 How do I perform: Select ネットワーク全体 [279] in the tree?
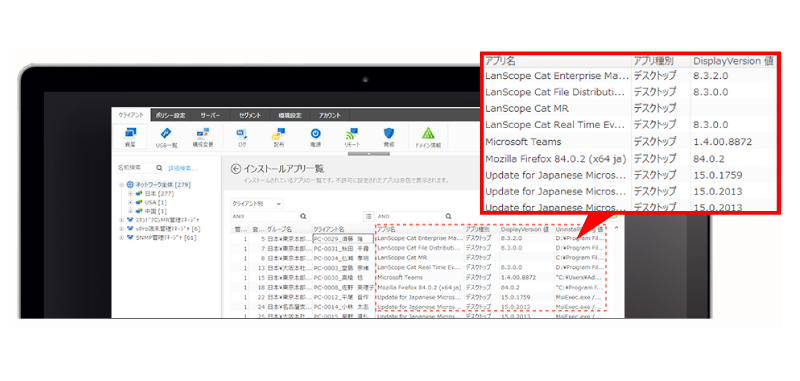(163, 185)
